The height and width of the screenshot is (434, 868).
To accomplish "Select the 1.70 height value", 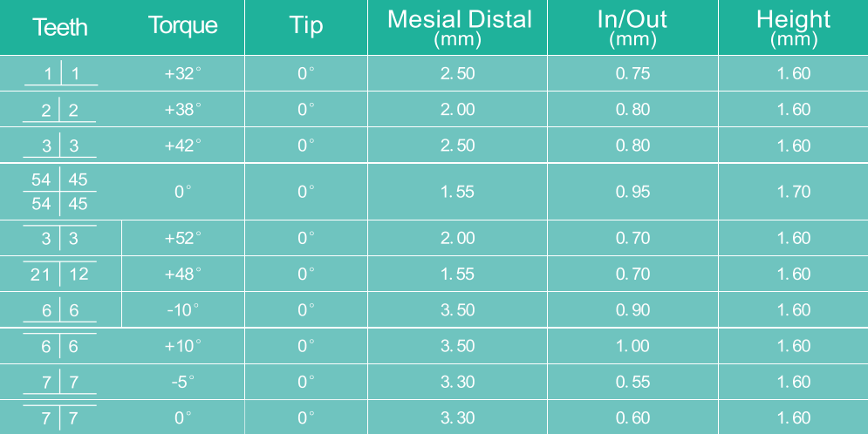I will [x=793, y=192].
